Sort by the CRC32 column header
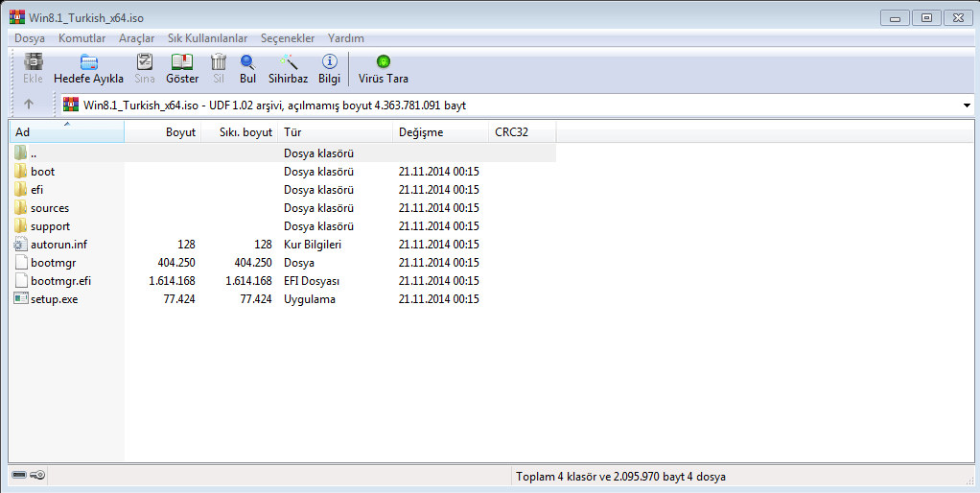Viewport: 980px width, 493px height. tap(523, 131)
